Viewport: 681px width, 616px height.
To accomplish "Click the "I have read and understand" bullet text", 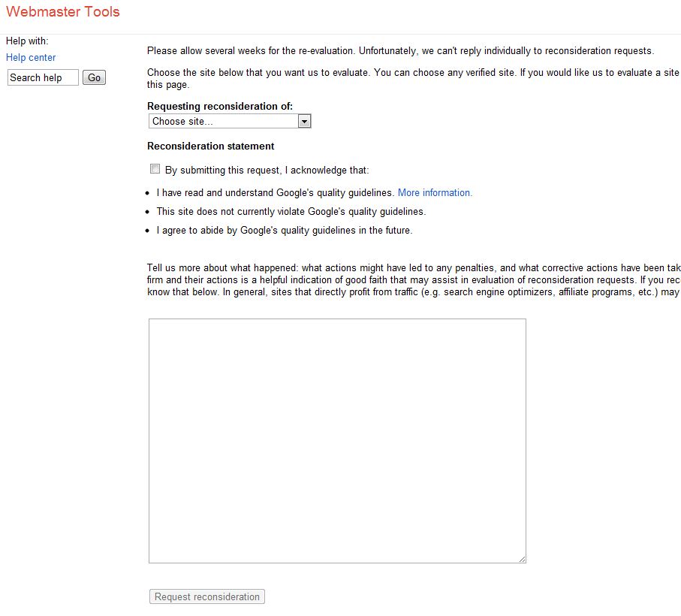I will tap(276, 192).
